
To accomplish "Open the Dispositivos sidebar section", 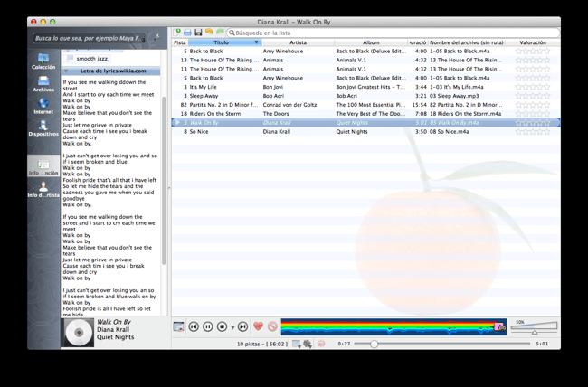I will click(x=43, y=127).
